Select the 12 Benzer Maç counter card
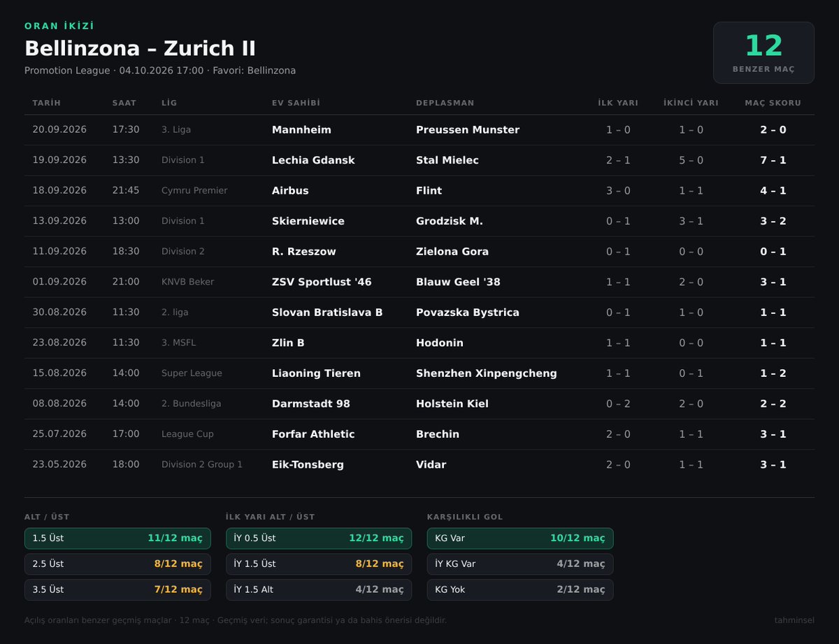The height and width of the screenshot is (644, 839). [763, 52]
